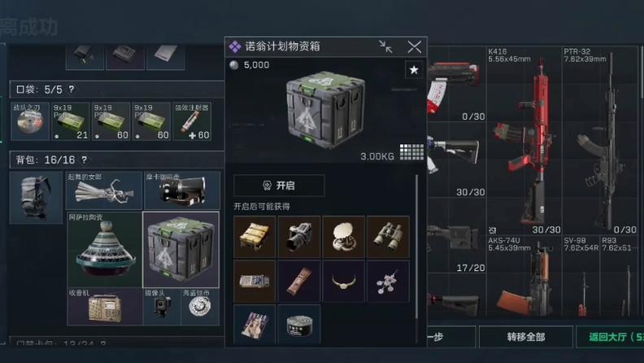
Task: Select the 阿萨拉陶瓷 pottery item in the backpack
Action: (x=104, y=249)
